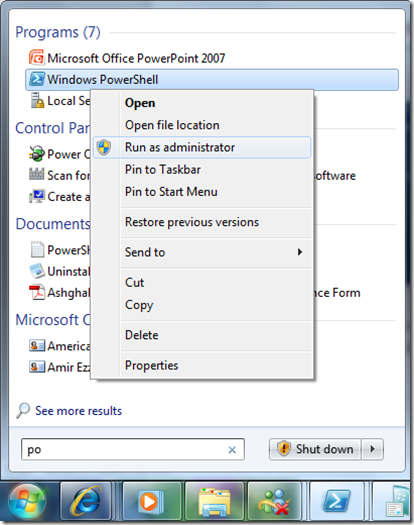Click the Create a restore point monitor icon
Viewport: 414px width, 525px height.
[37, 196]
